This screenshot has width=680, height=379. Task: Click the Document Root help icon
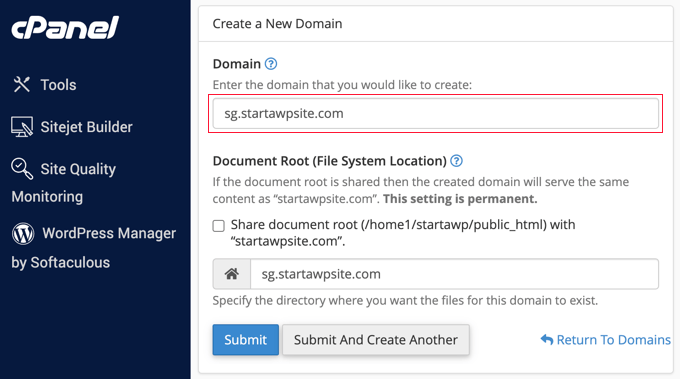click(456, 161)
